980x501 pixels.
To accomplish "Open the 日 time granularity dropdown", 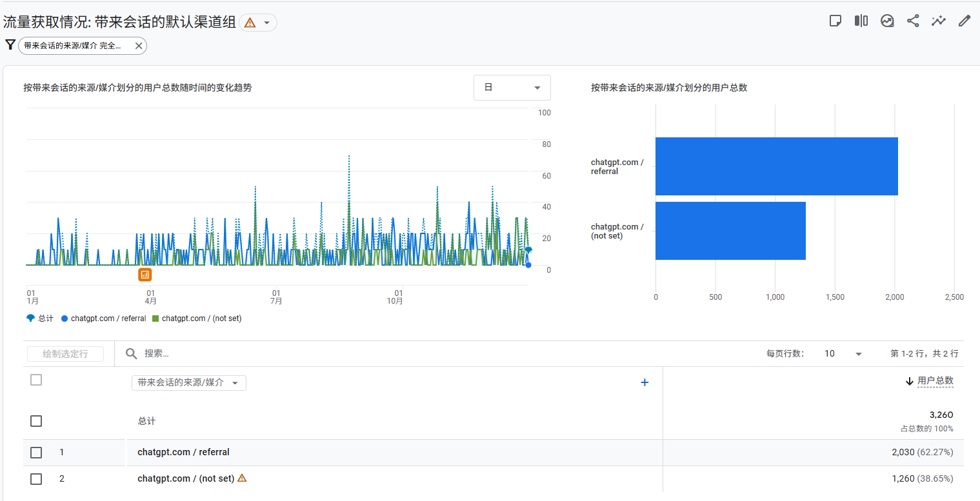I will pos(512,88).
